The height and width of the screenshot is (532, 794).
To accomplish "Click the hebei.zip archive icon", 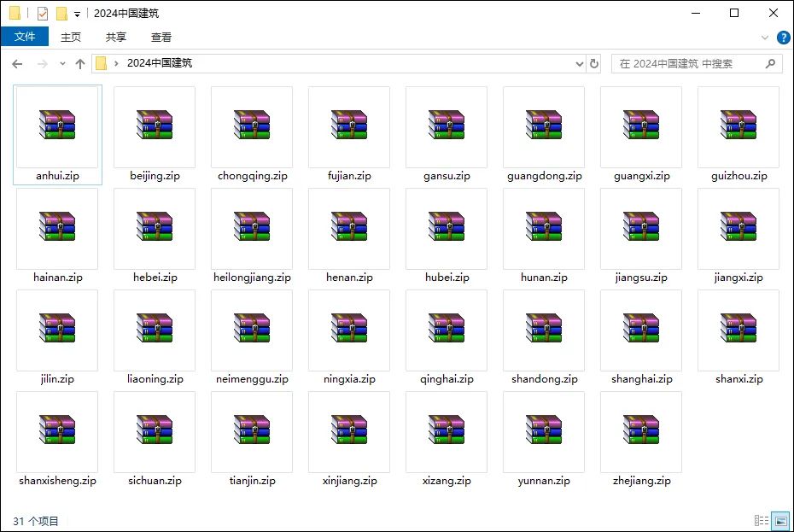I will (x=155, y=226).
